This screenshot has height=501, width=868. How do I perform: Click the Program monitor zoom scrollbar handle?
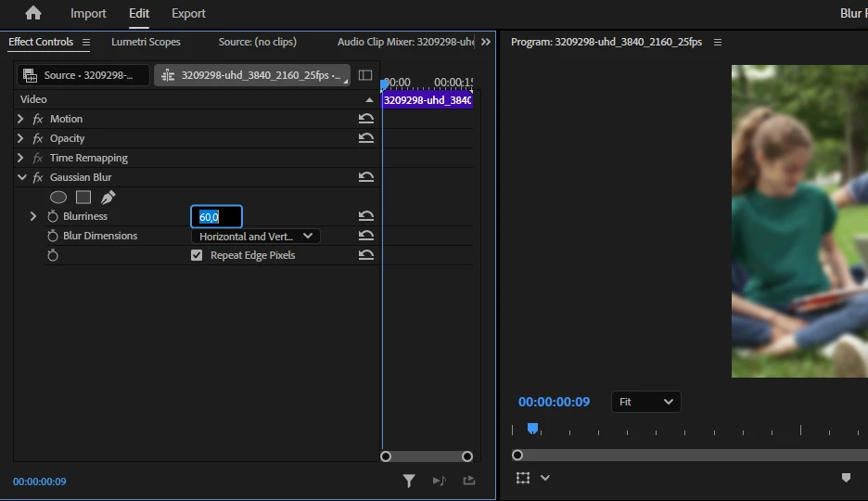pyautogui.click(x=517, y=455)
